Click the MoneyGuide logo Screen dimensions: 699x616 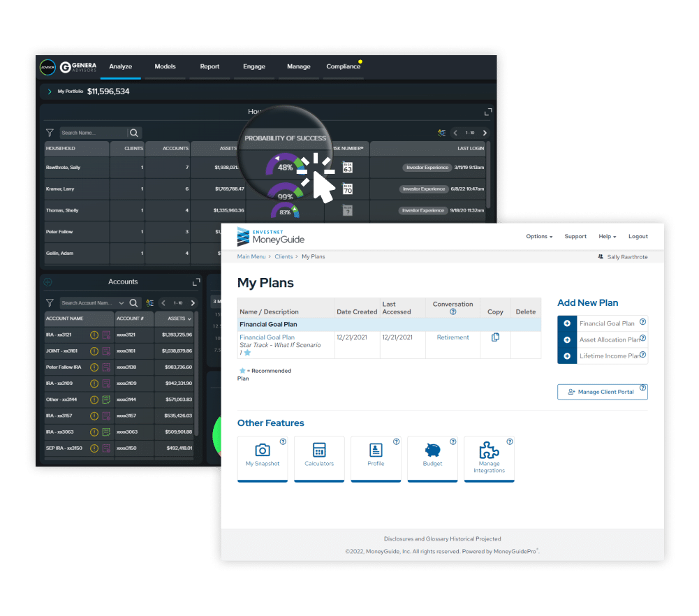point(271,237)
